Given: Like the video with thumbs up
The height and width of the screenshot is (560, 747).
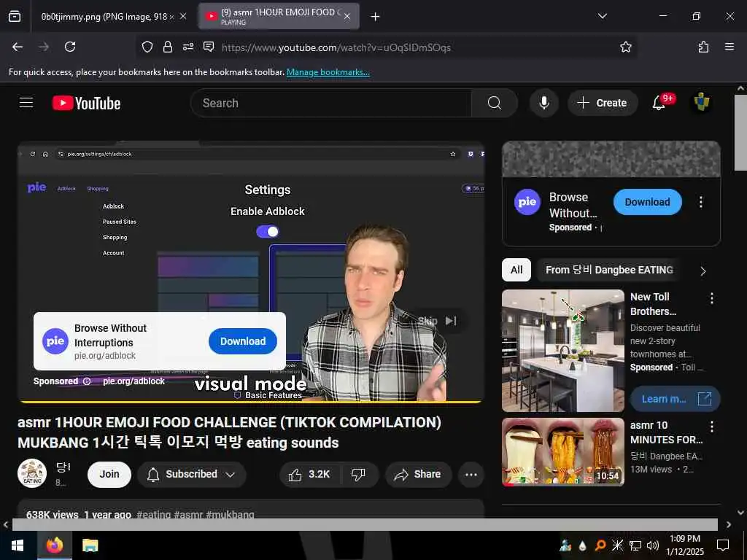Looking at the screenshot, I should [310, 474].
